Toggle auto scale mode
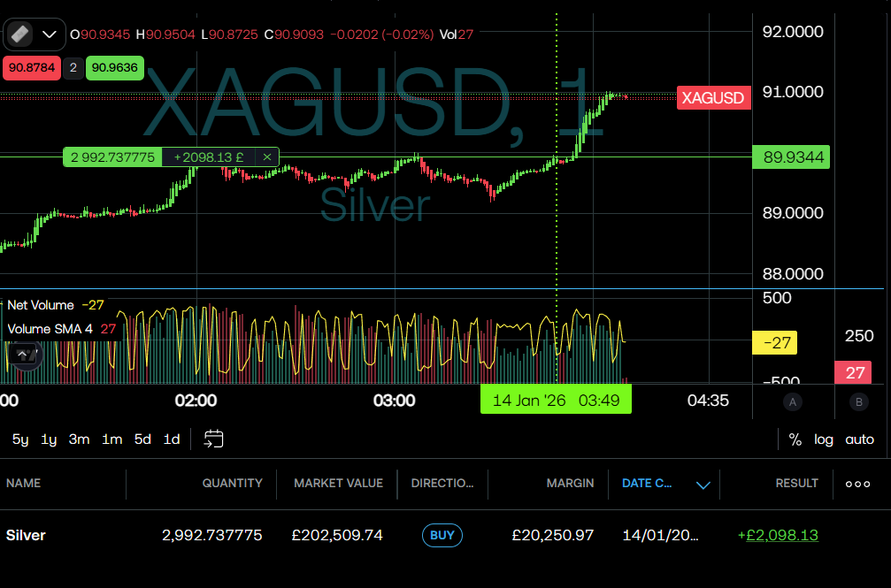The image size is (891, 588). pyautogui.click(x=859, y=439)
